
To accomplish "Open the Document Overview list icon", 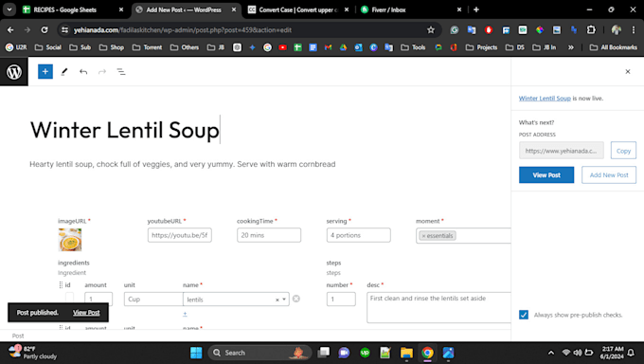I will pyautogui.click(x=121, y=71).
